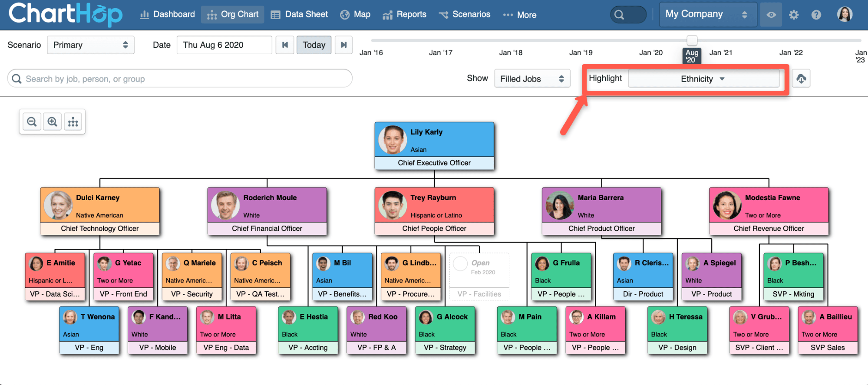
Task: Click Trey Rayburn's profile photo
Action: (393, 205)
